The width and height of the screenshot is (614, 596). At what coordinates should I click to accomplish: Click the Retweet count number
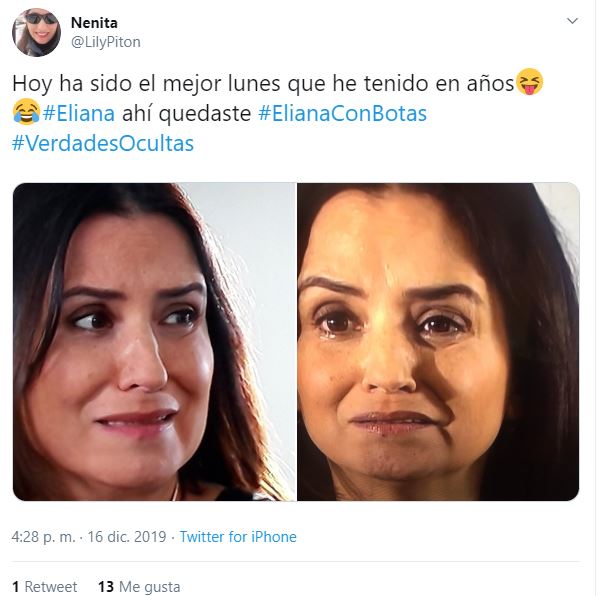[16, 587]
